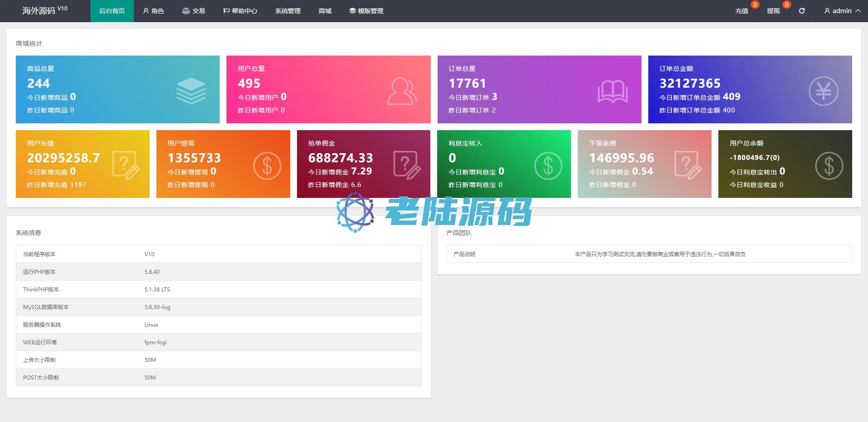868x422 pixels.
Task: Click the 充值 notification button
Action: pos(741,11)
